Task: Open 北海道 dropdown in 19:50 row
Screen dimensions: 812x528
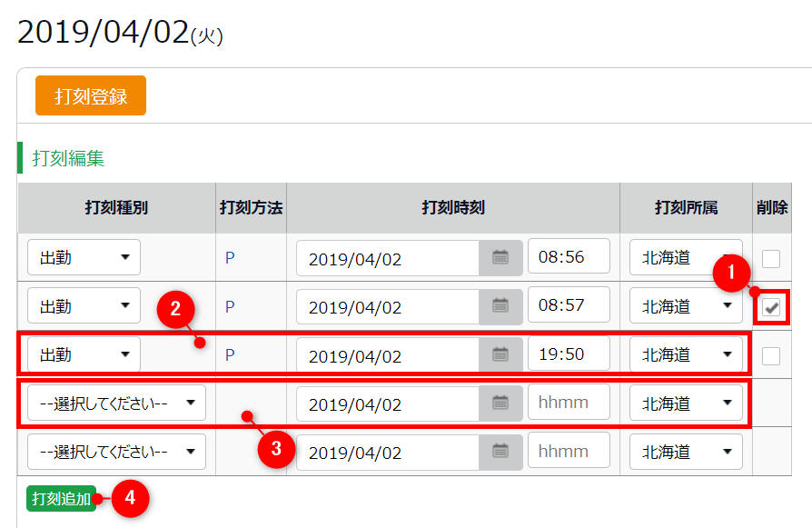Action: click(686, 354)
